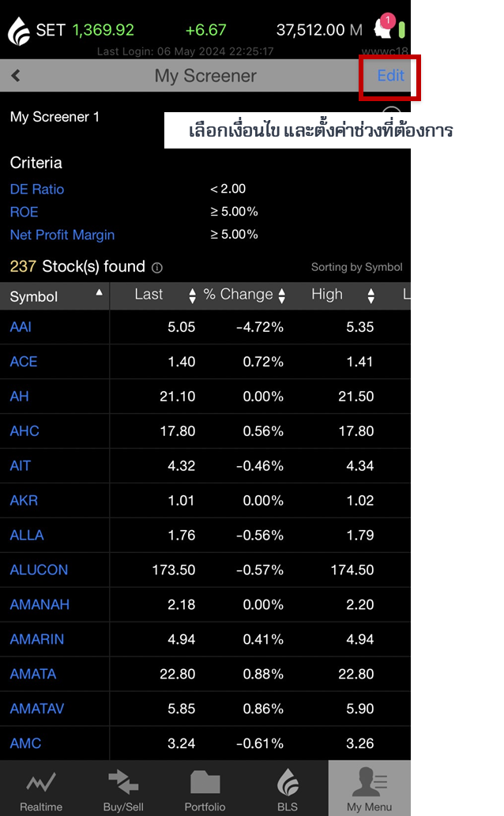This screenshot has width=504, height=816.
Task: Open Net Profit Margin criteria
Action: click(62, 235)
